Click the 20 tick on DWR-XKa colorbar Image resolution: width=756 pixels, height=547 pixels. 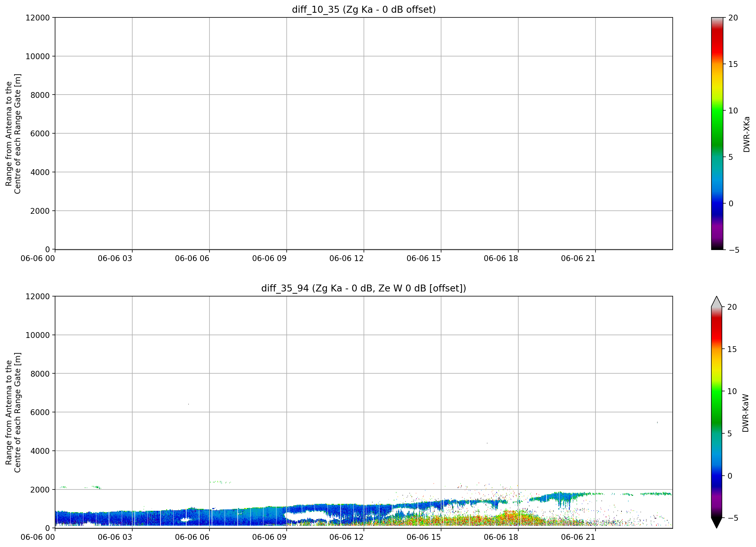(x=733, y=18)
